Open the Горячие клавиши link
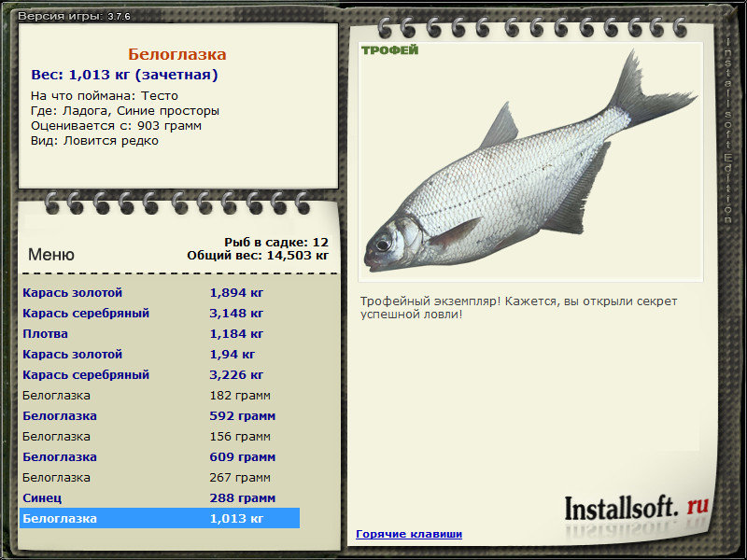This screenshot has height=560, width=747. pyautogui.click(x=409, y=534)
